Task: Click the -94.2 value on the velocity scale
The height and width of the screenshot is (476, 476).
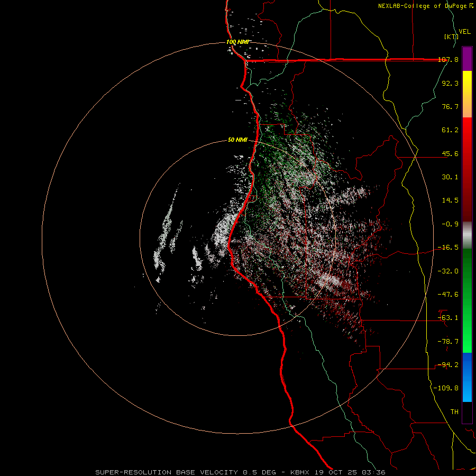Action: tap(448, 365)
